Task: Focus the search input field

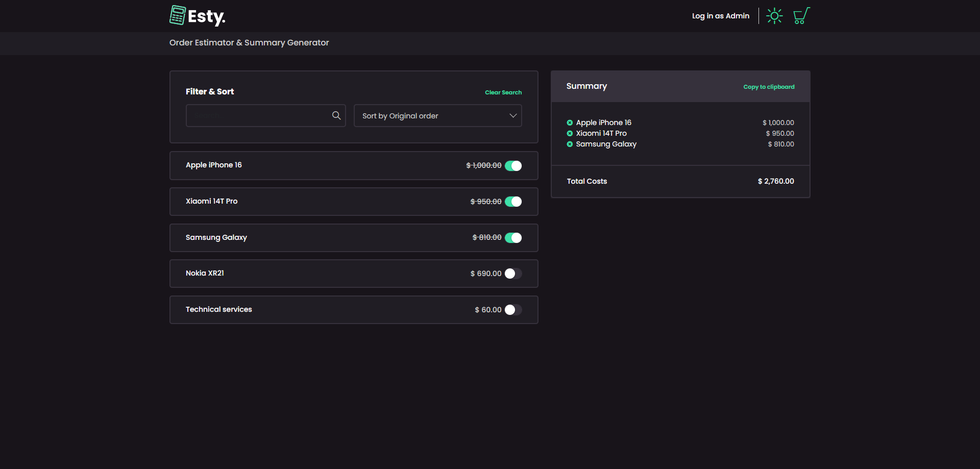Action: pos(258,116)
